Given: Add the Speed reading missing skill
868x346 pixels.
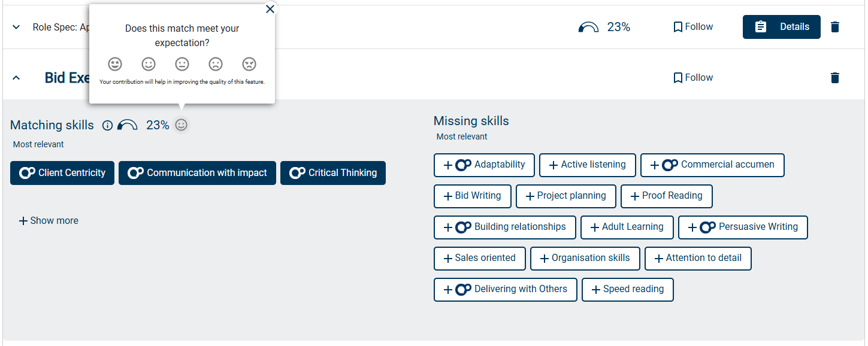Looking at the screenshot, I should pos(627,289).
